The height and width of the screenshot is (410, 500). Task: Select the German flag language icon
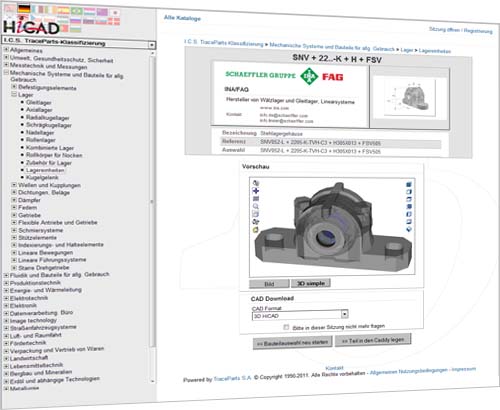point(24,9)
